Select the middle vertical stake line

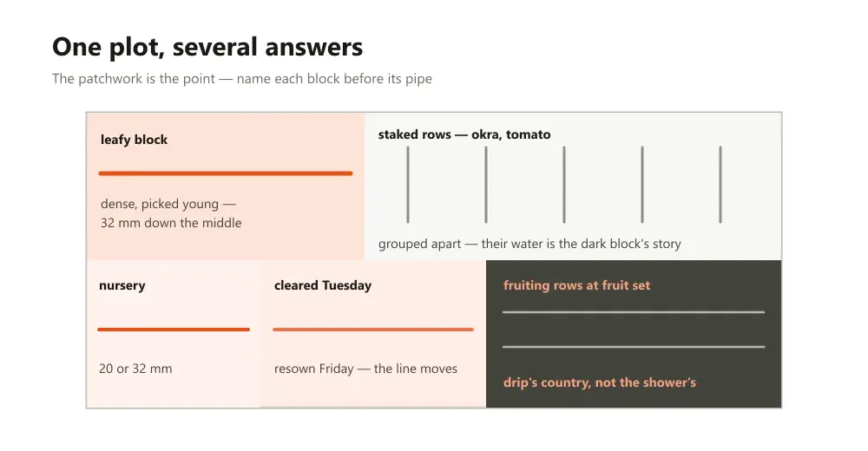coord(564,185)
